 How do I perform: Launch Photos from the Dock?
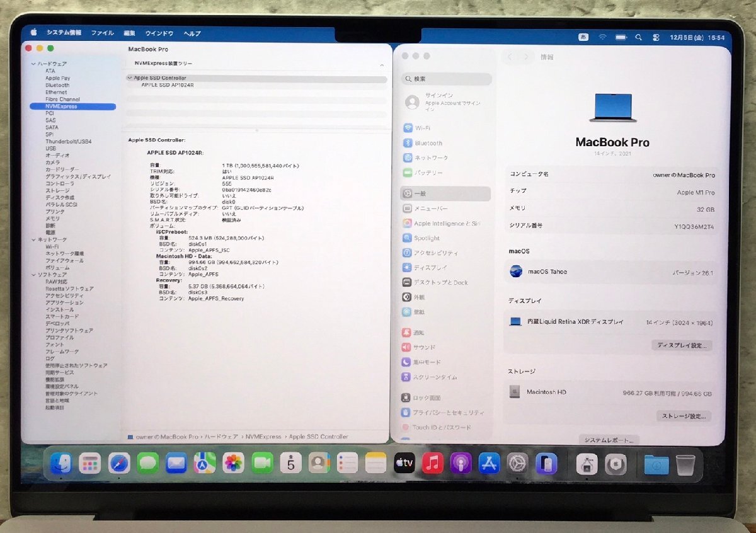(x=234, y=464)
